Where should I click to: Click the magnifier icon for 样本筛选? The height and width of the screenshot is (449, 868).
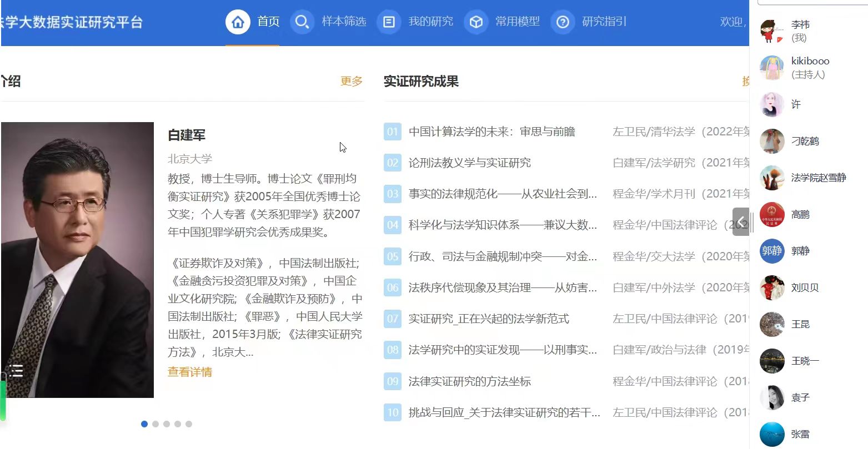pos(302,22)
